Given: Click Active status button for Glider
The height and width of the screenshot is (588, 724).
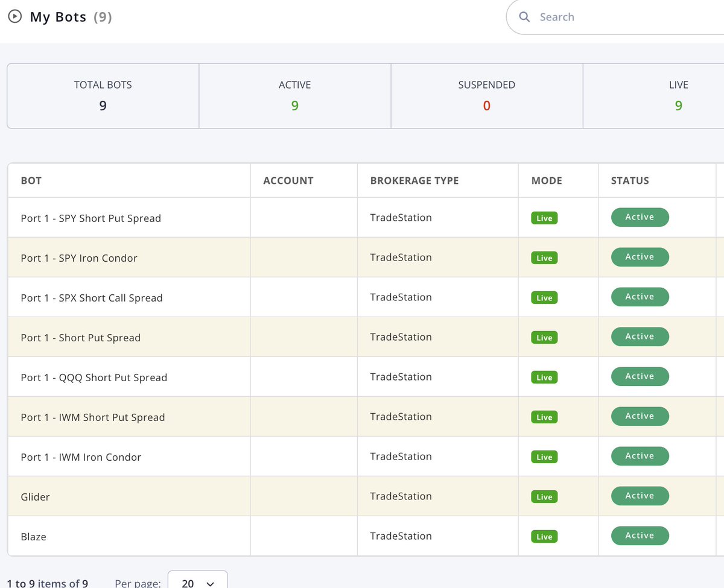Looking at the screenshot, I should tap(640, 496).
